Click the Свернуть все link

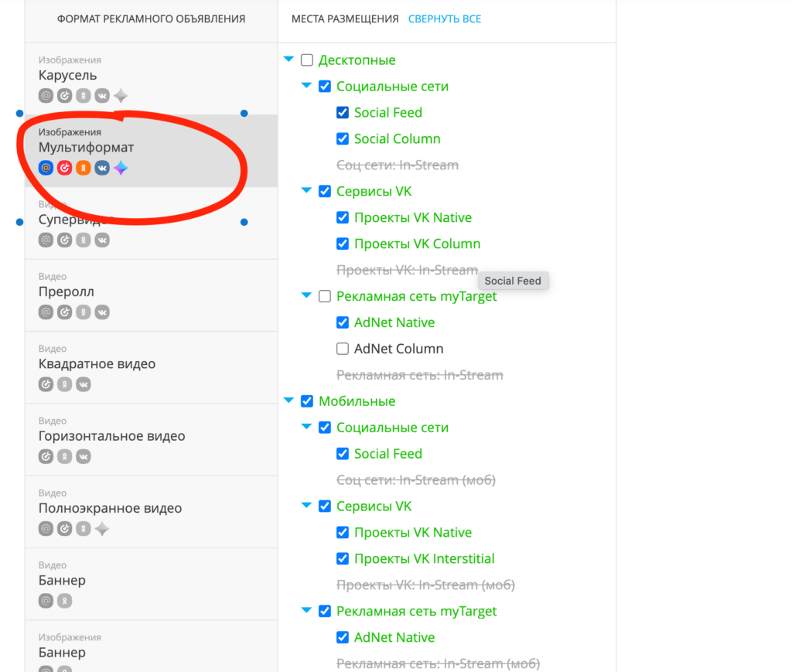pos(445,19)
